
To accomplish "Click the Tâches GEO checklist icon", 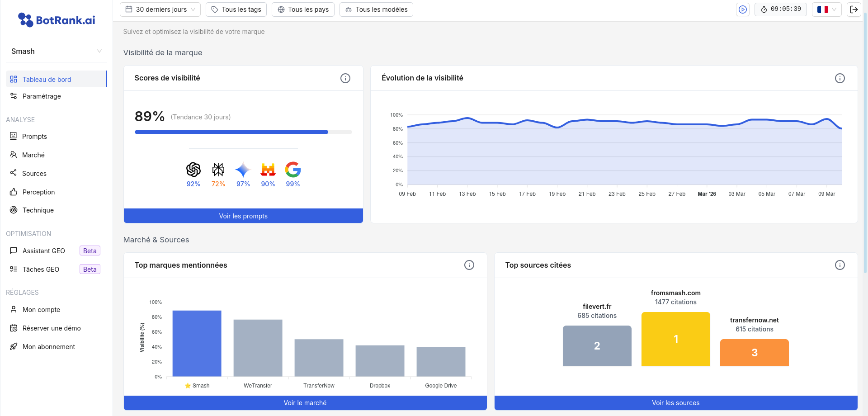I will pyautogui.click(x=14, y=269).
